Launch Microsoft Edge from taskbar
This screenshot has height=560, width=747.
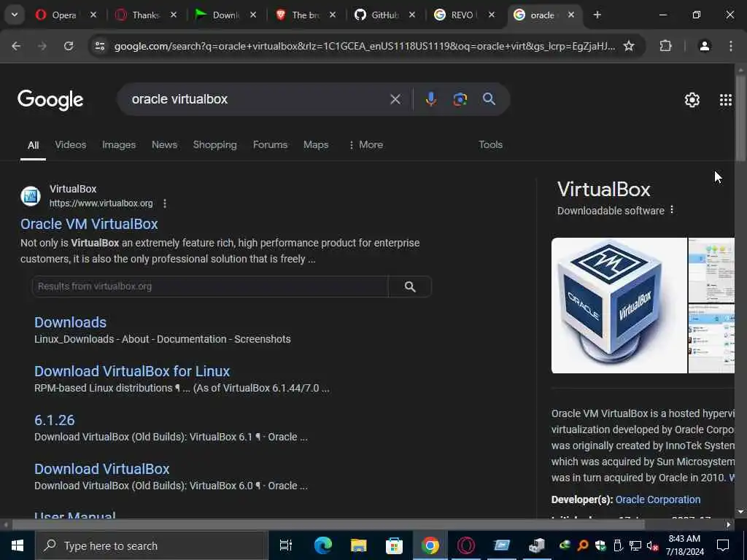click(x=322, y=545)
